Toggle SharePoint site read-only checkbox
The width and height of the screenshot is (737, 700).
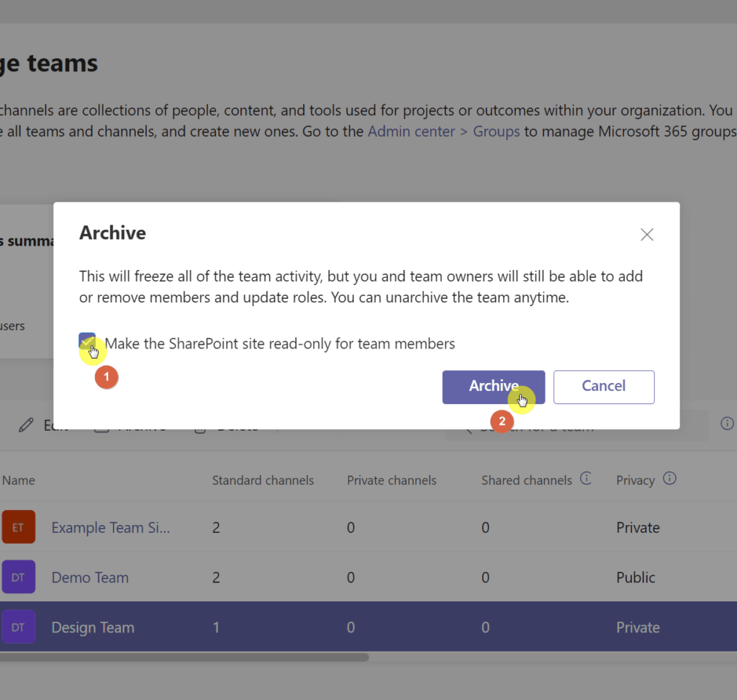click(x=87, y=341)
